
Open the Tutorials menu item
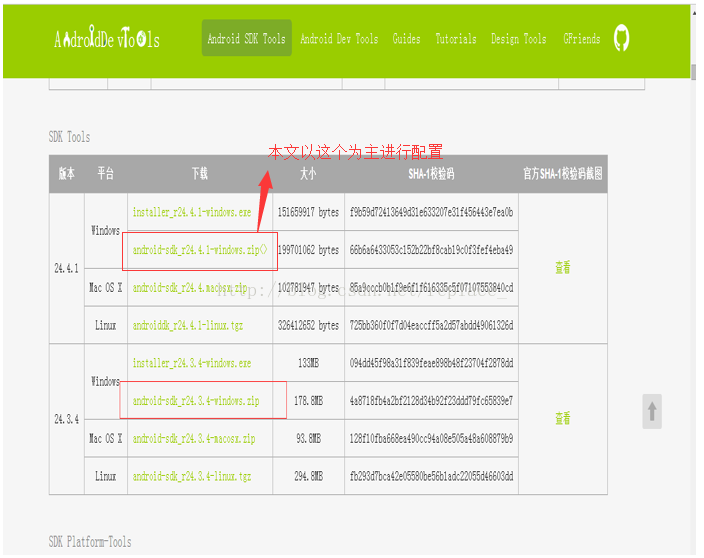(x=456, y=39)
